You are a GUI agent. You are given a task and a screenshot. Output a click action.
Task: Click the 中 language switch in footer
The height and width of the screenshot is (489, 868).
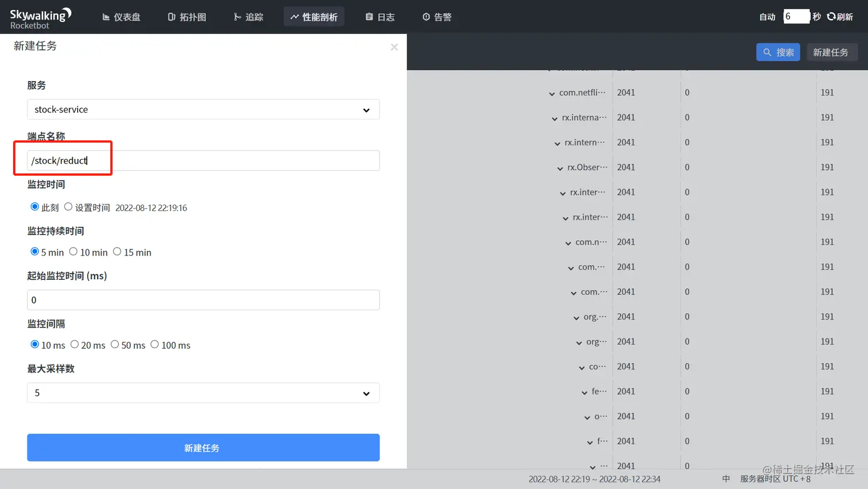tap(726, 479)
